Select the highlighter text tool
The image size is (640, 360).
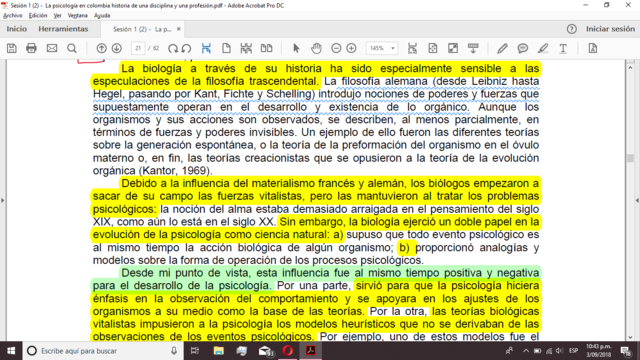543,48
